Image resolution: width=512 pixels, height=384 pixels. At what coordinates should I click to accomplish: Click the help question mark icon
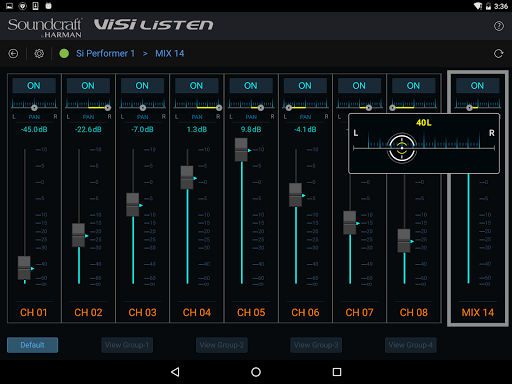[499, 26]
